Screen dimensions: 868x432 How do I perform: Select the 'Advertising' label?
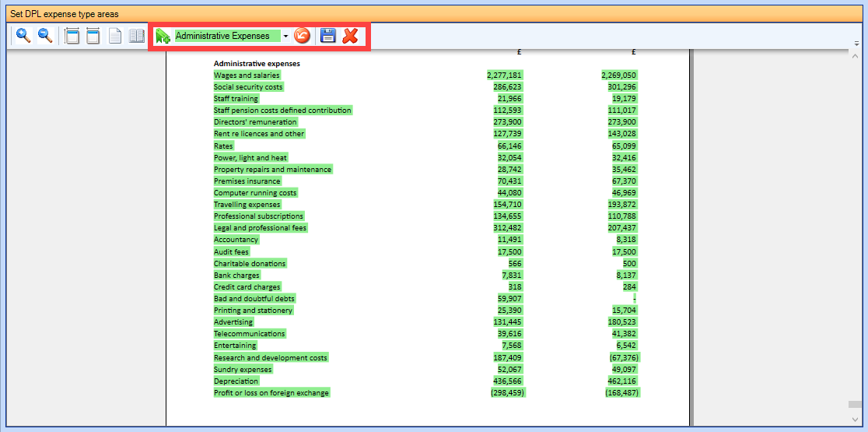(x=233, y=321)
